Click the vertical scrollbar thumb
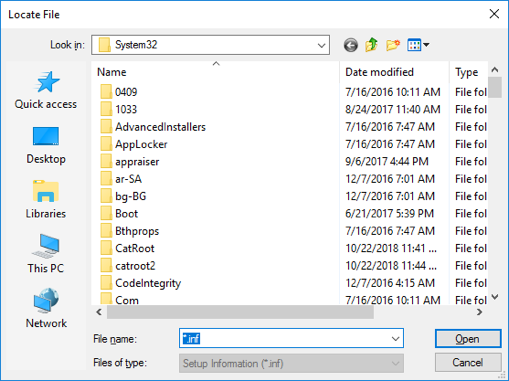The width and height of the screenshot is (509, 381). pos(495,87)
